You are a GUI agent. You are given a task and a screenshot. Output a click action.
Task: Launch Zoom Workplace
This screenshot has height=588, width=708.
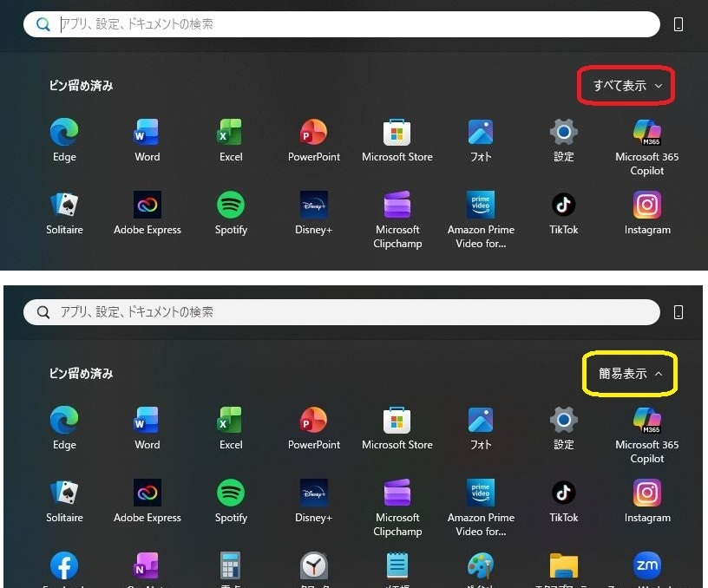tap(646, 565)
